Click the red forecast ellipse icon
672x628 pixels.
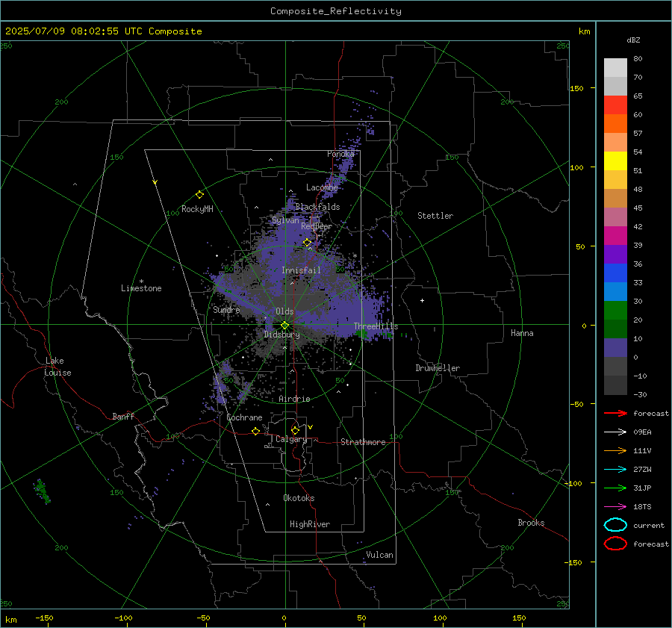point(615,544)
